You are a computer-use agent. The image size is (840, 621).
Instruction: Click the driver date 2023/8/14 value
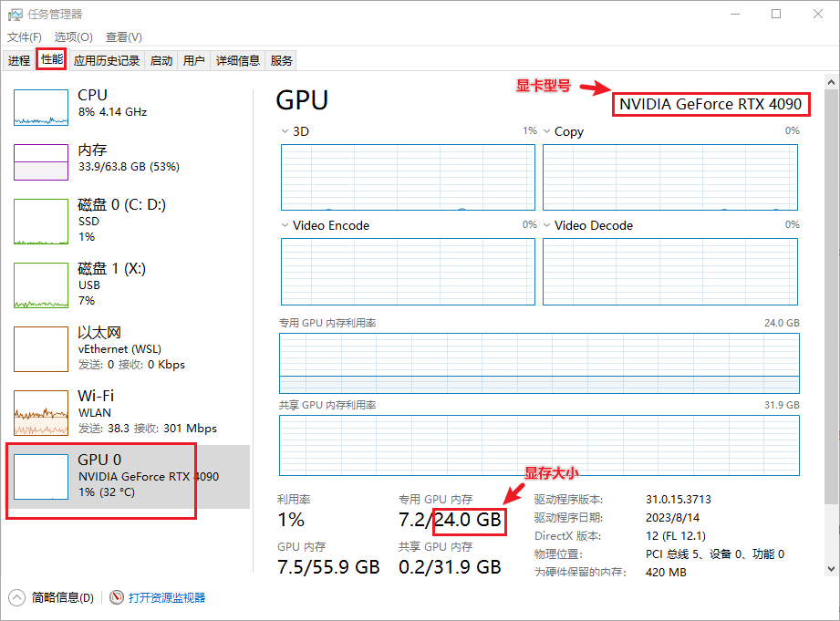pyautogui.click(x=672, y=518)
